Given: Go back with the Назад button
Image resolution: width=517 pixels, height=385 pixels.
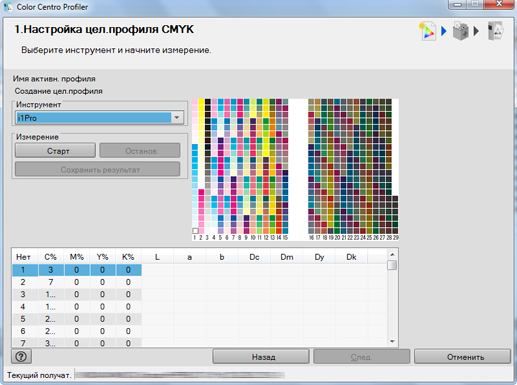Looking at the screenshot, I should click(261, 357).
